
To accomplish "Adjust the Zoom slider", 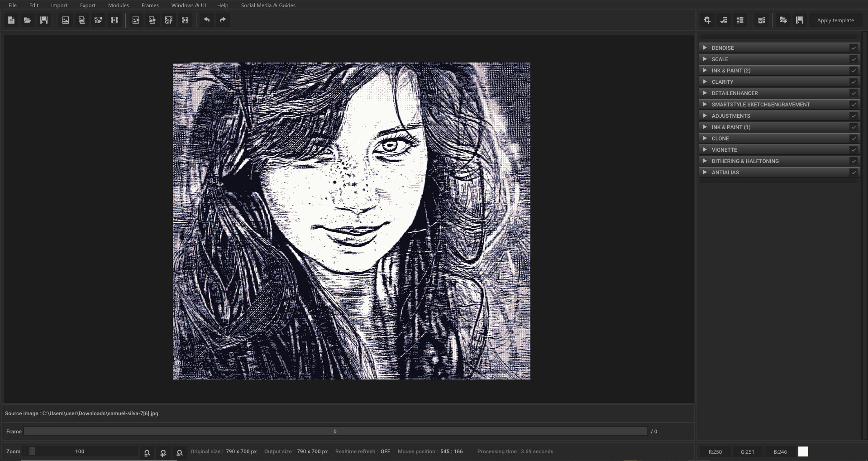I will coord(32,451).
